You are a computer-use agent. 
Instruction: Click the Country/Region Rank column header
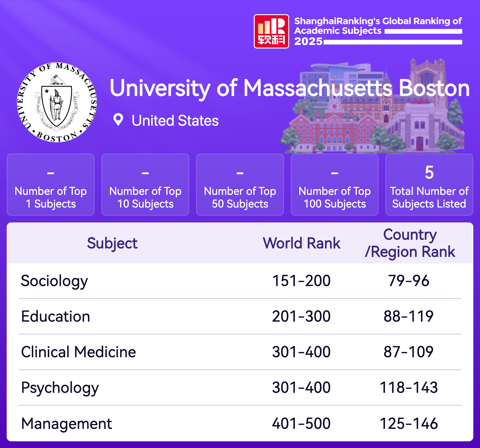410,243
